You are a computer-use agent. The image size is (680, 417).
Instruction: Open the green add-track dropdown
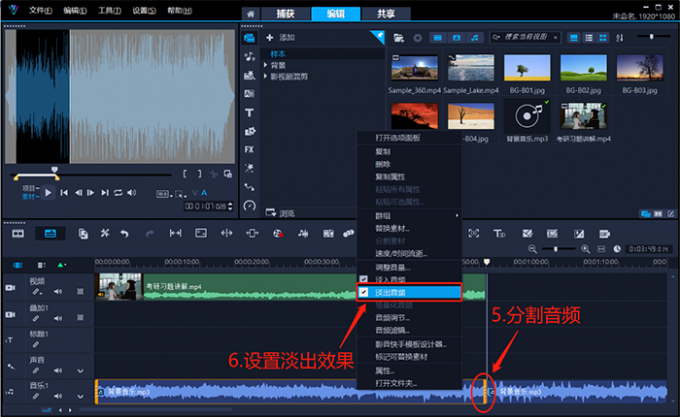(x=62, y=265)
